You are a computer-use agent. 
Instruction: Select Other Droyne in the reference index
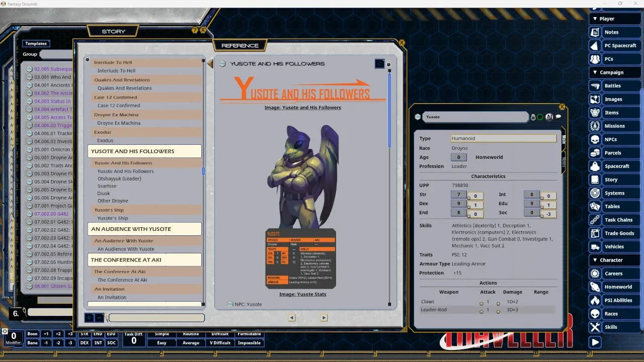coord(113,201)
